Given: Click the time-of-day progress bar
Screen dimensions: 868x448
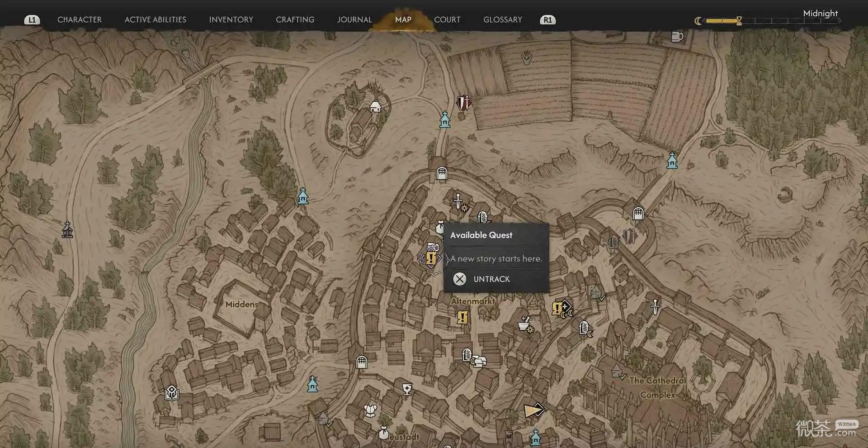Looking at the screenshot, I should 773,21.
